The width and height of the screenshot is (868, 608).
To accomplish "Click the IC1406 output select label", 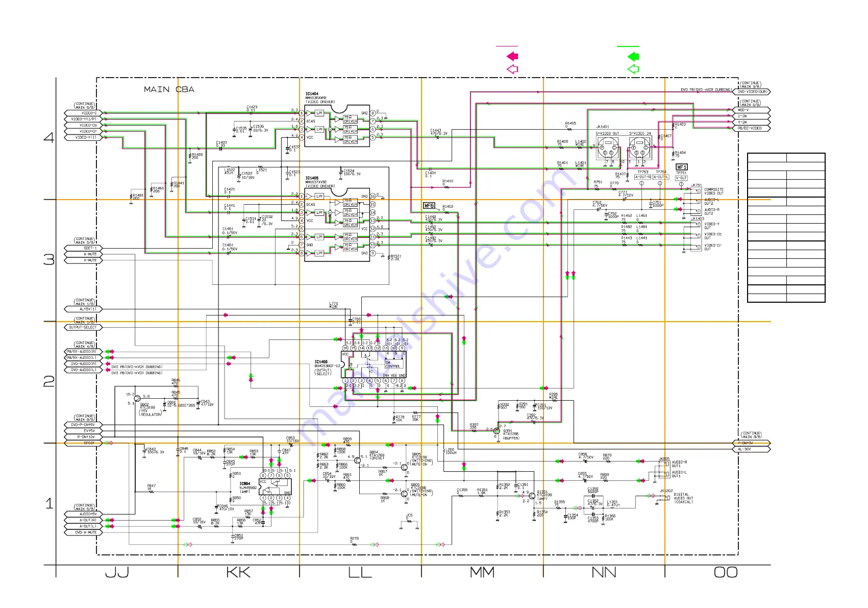I will pos(327,368).
